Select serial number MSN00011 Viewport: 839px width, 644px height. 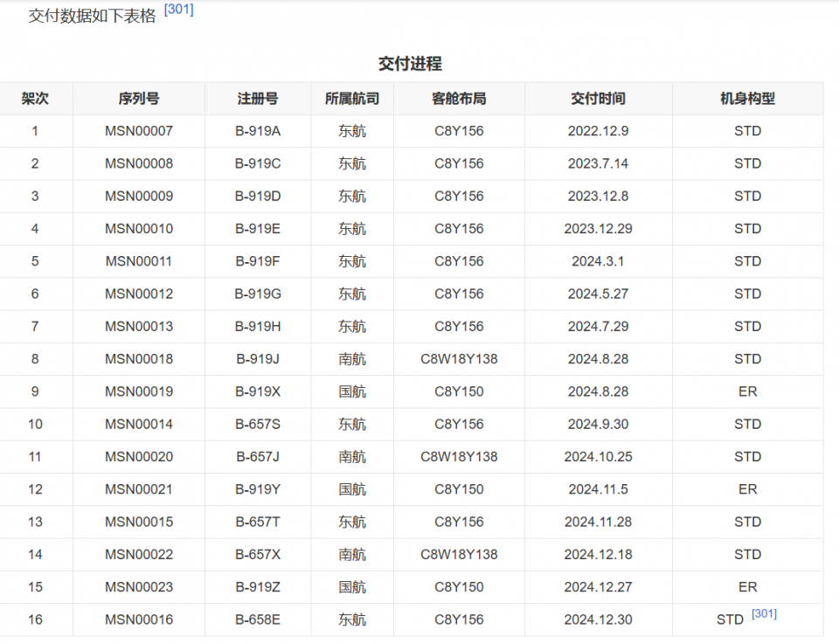point(139,261)
